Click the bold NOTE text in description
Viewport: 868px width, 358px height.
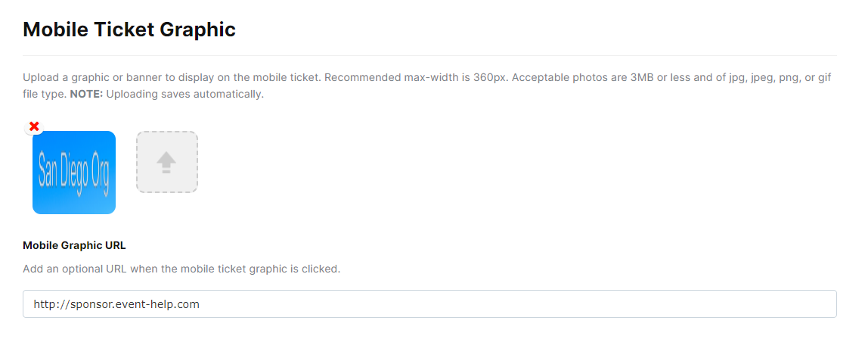(x=86, y=94)
